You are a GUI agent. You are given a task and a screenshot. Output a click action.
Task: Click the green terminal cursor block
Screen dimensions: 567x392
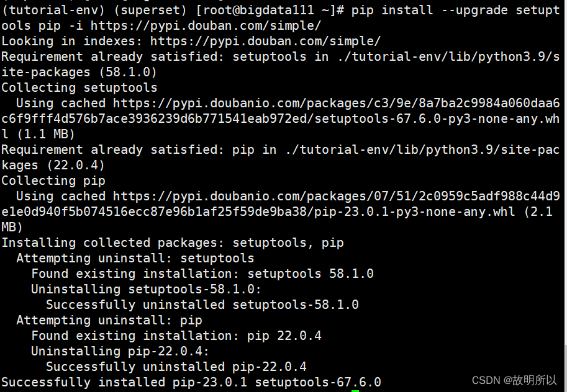(x=355, y=390)
